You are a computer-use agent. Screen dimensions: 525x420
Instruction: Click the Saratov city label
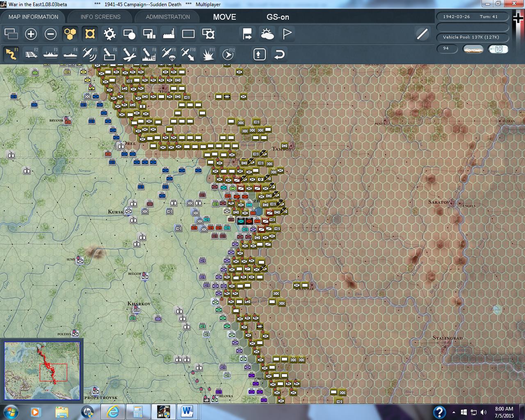(x=439, y=202)
